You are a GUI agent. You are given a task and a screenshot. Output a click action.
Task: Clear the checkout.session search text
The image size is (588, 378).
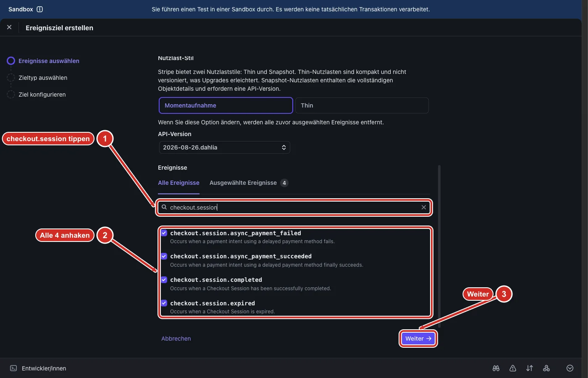point(424,207)
